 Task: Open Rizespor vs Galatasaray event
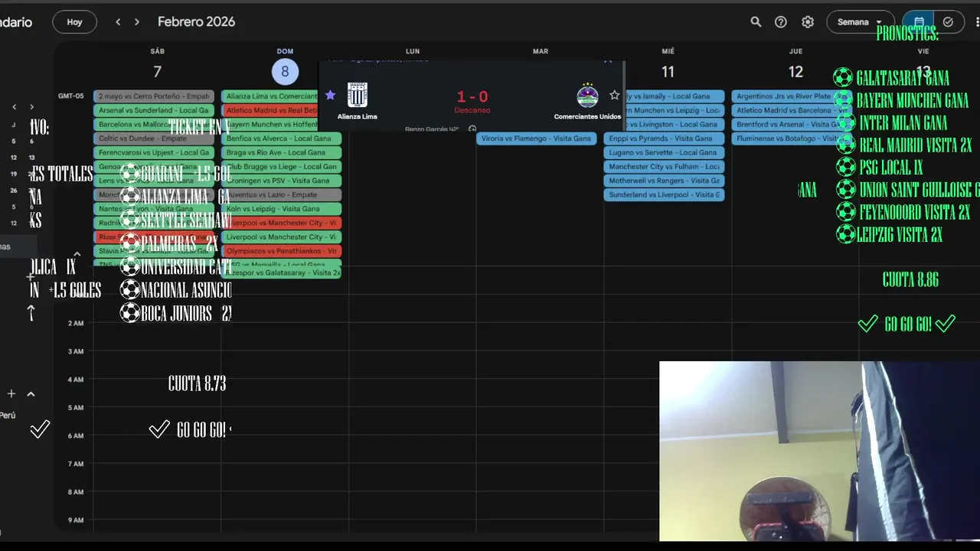click(x=282, y=272)
